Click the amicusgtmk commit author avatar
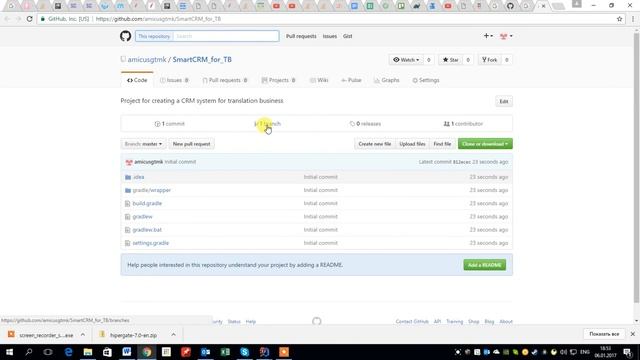The image size is (640, 360). [x=129, y=162]
